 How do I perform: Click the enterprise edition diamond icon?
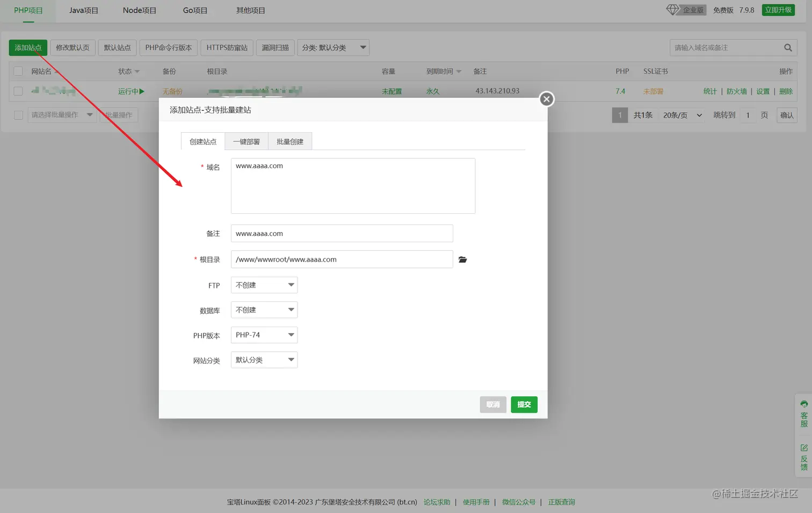[673, 10]
